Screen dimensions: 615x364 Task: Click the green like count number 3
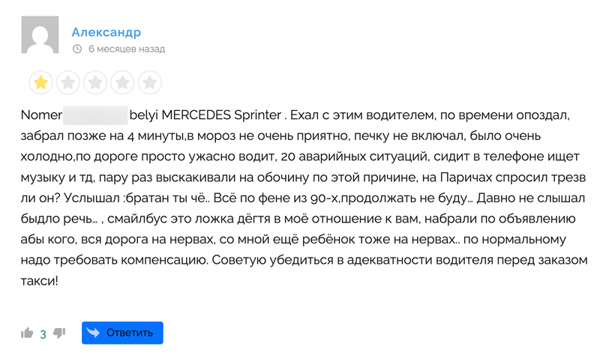coord(43,333)
